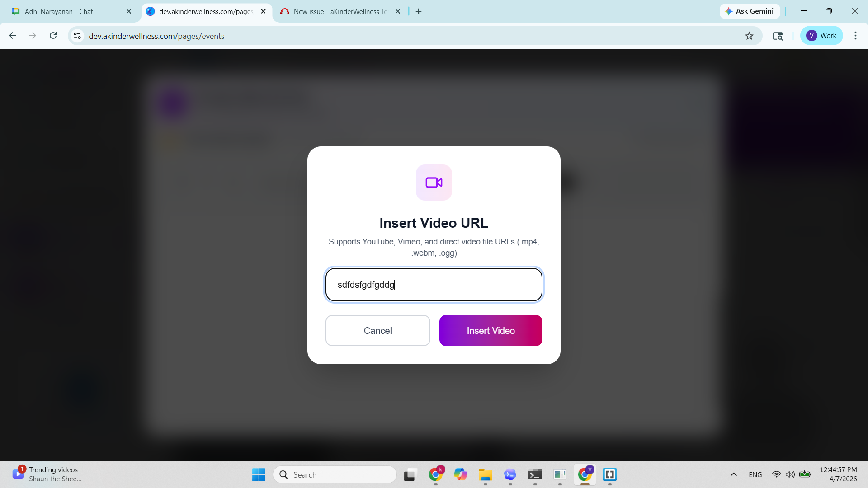Viewport: 868px width, 488px height.
Task: Show hidden system tray icons
Action: (733, 474)
